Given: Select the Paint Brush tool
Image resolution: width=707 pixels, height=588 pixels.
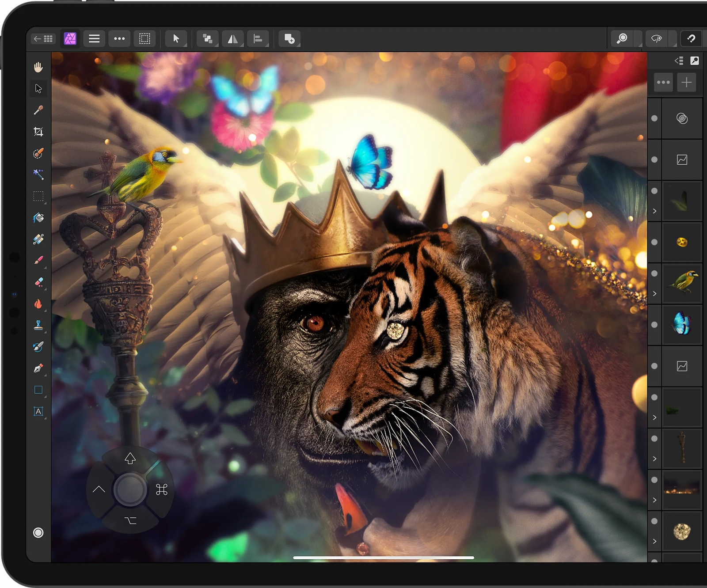Looking at the screenshot, I should 38,261.
